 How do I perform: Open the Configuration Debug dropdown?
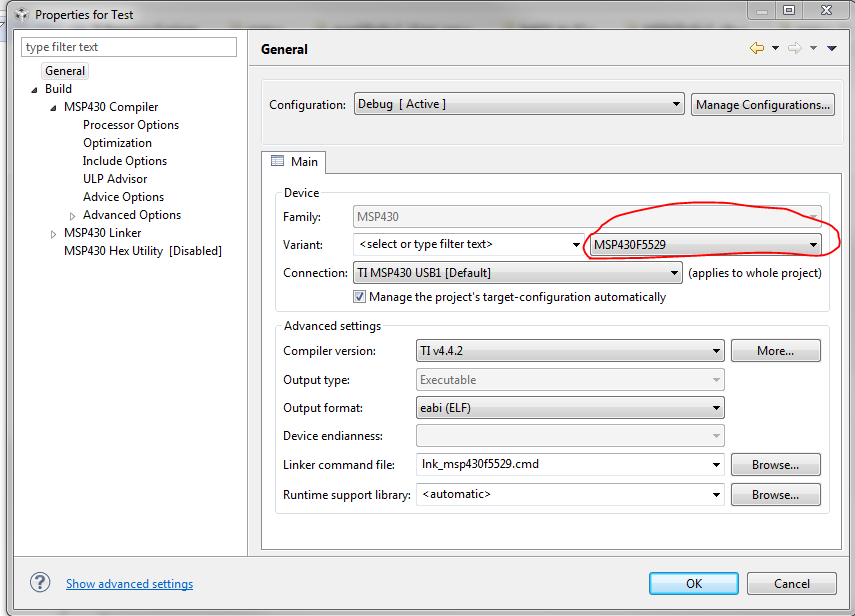tap(519, 104)
